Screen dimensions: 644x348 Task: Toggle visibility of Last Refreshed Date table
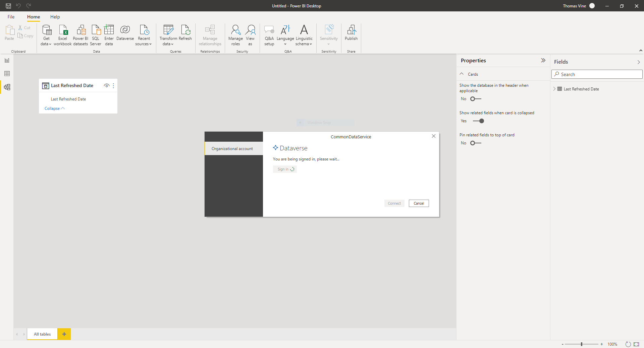coord(107,86)
